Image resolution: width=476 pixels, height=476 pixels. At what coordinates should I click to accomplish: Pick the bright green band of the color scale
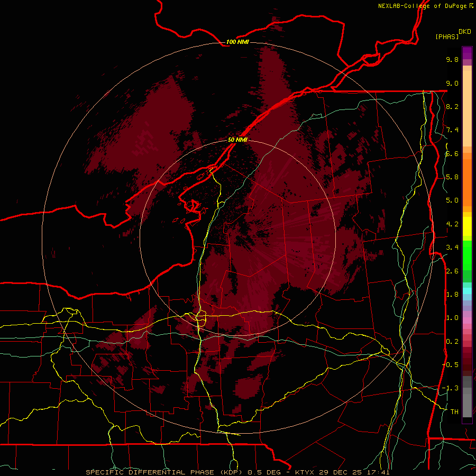point(467,255)
